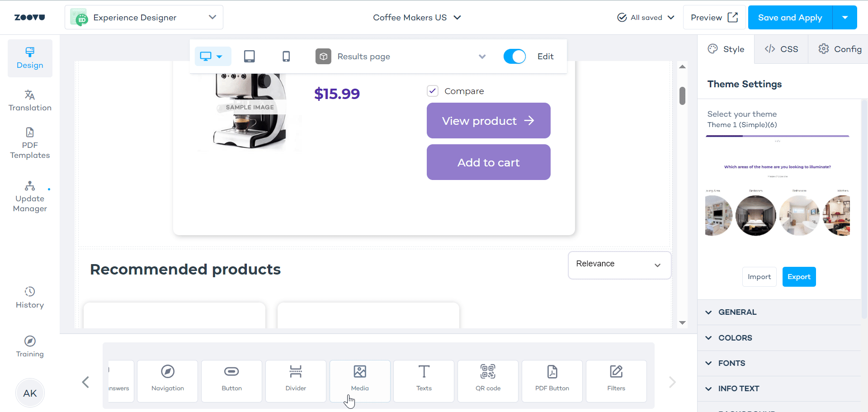This screenshot has width=868, height=412.
Task: Click the Add to cart button
Action: pyautogui.click(x=488, y=162)
